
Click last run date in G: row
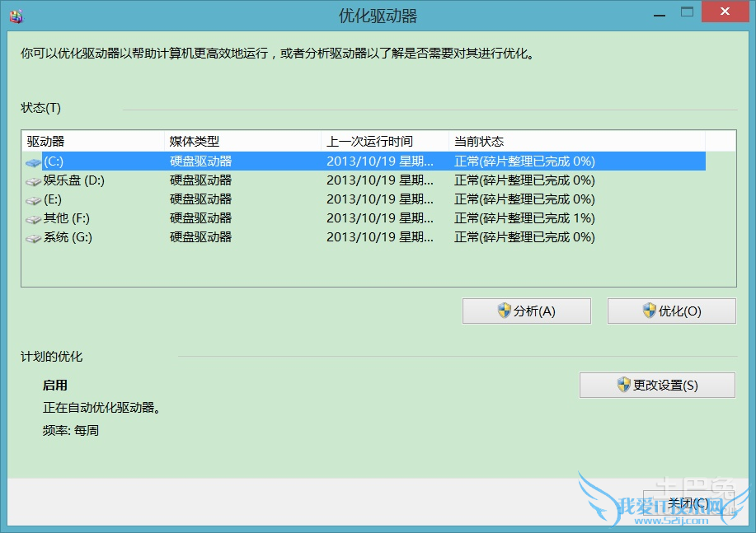[380, 237]
